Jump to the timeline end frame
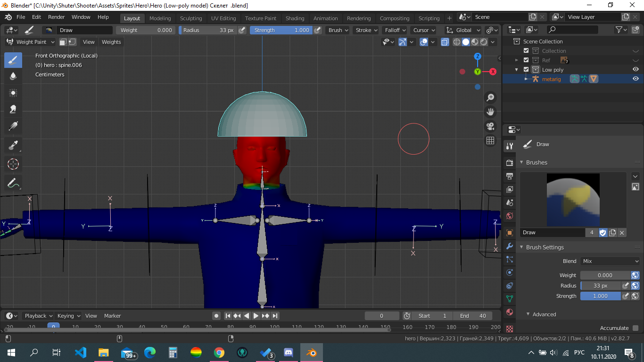The image size is (644, 362). (275, 316)
